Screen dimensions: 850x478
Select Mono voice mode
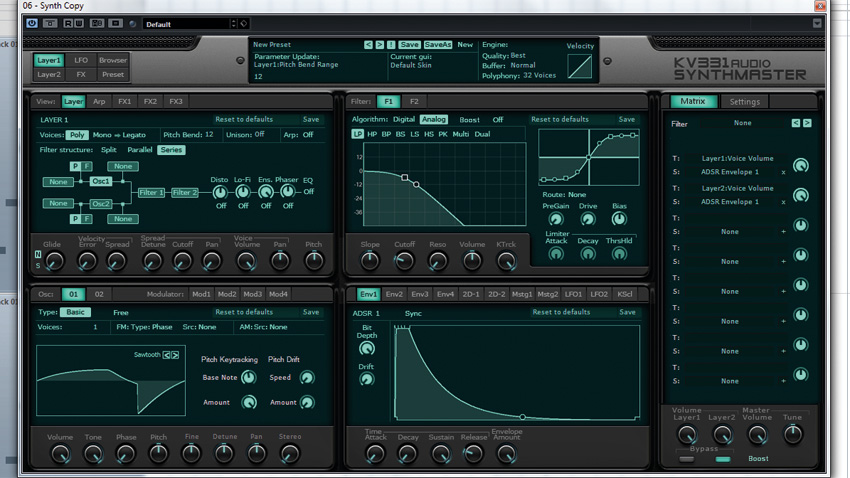102,135
